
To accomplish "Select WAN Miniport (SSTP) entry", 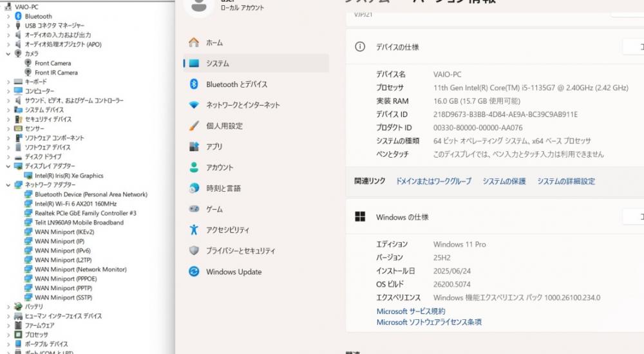I will pyautogui.click(x=64, y=297).
